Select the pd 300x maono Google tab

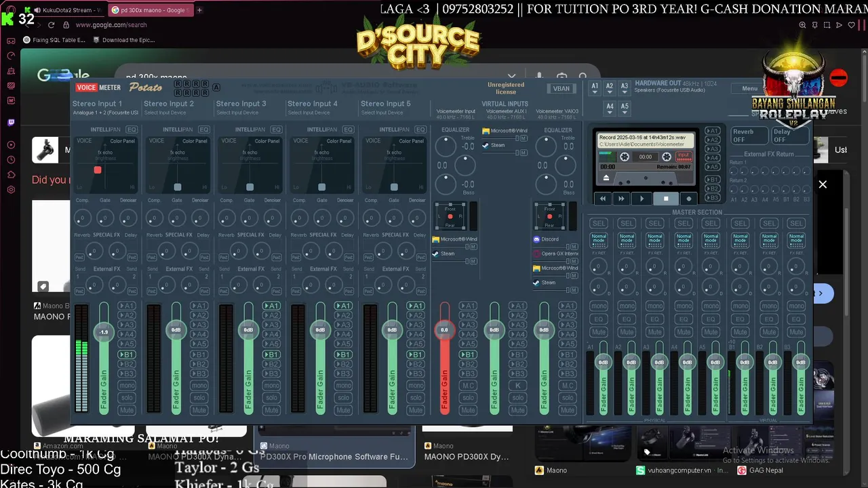pos(150,10)
